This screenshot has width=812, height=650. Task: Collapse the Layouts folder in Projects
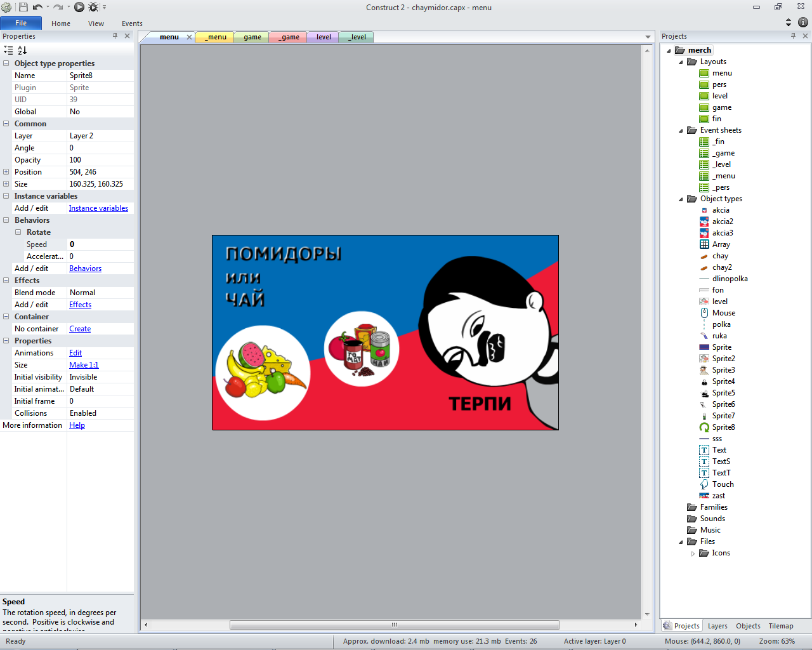[x=681, y=62]
